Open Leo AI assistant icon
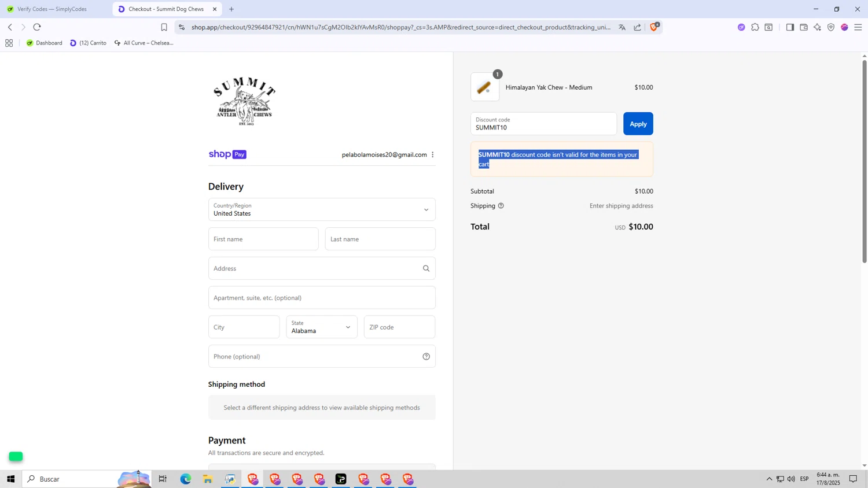868x488 pixels. [x=817, y=27]
